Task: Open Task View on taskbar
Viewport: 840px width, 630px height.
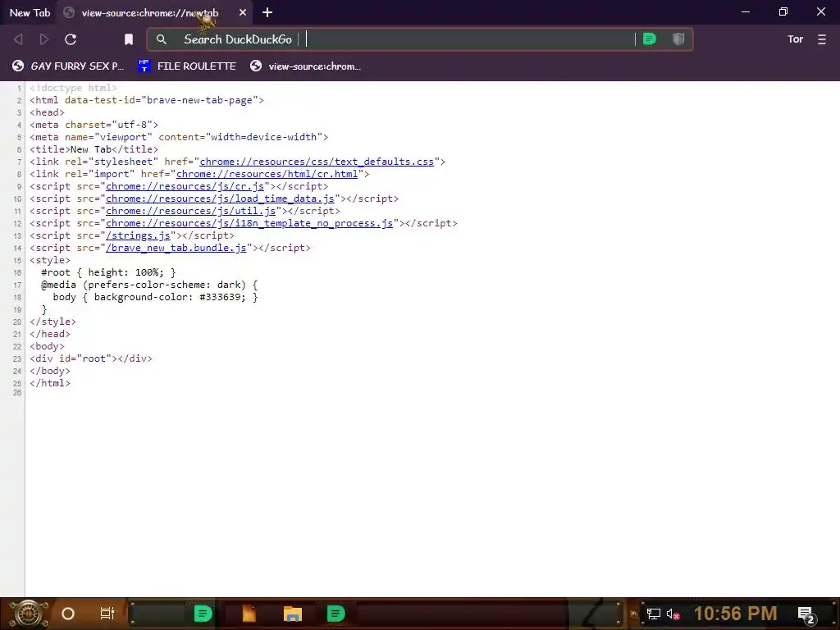Action: [107, 614]
